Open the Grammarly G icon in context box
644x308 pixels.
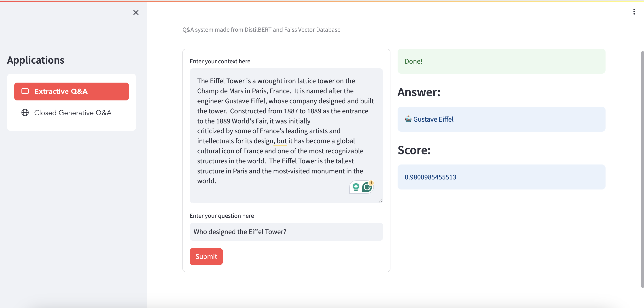point(366,187)
